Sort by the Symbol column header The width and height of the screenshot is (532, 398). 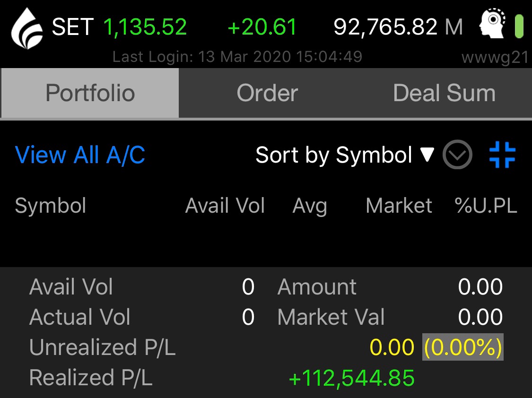point(51,206)
